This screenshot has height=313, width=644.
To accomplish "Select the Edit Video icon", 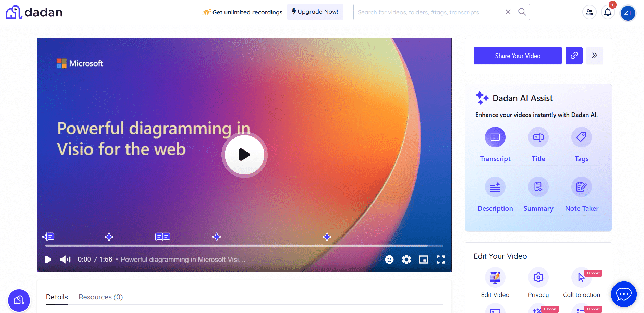I will coord(495,277).
